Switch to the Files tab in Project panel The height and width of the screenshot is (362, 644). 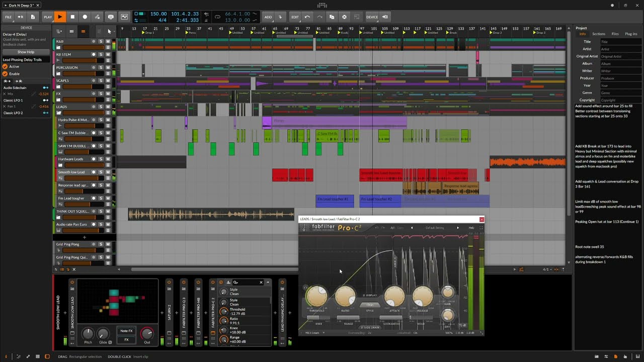615,34
